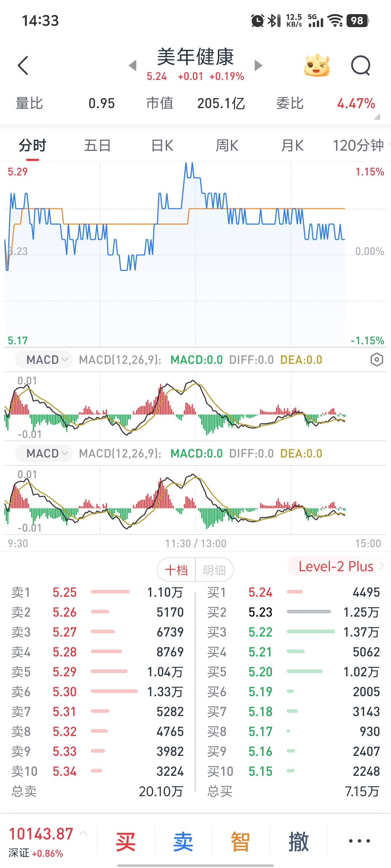This screenshot has width=391, height=868.
Task: Expand quote details corner triangle
Action: [377, 116]
